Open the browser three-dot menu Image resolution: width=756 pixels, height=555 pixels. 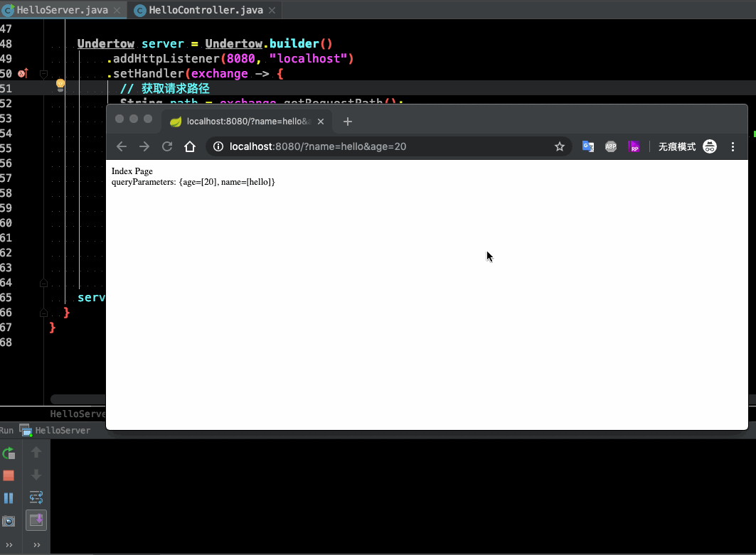point(733,146)
